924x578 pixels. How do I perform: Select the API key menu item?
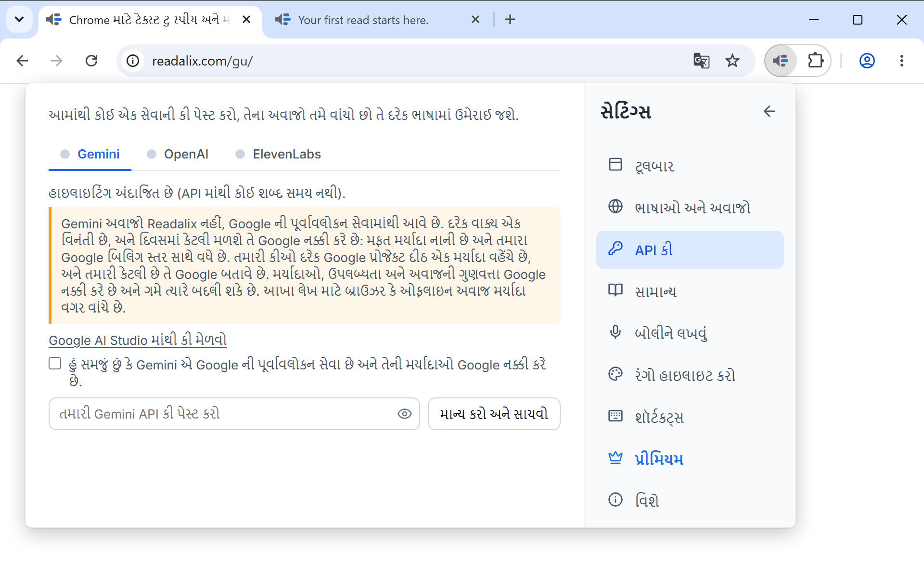[x=690, y=250]
